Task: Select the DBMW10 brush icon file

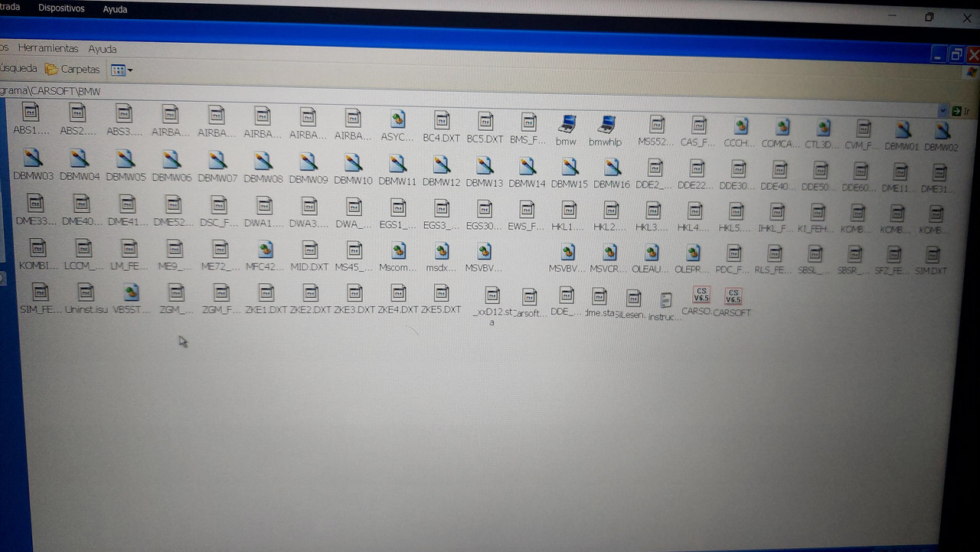Action: pyautogui.click(x=353, y=163)
